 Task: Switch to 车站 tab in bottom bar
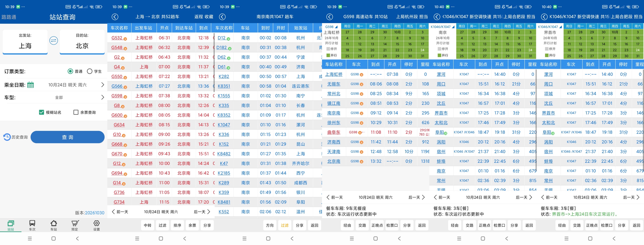coord(54,225)
